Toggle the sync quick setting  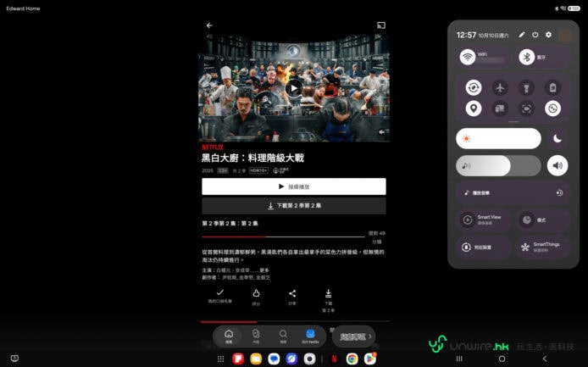click(552, 108)
